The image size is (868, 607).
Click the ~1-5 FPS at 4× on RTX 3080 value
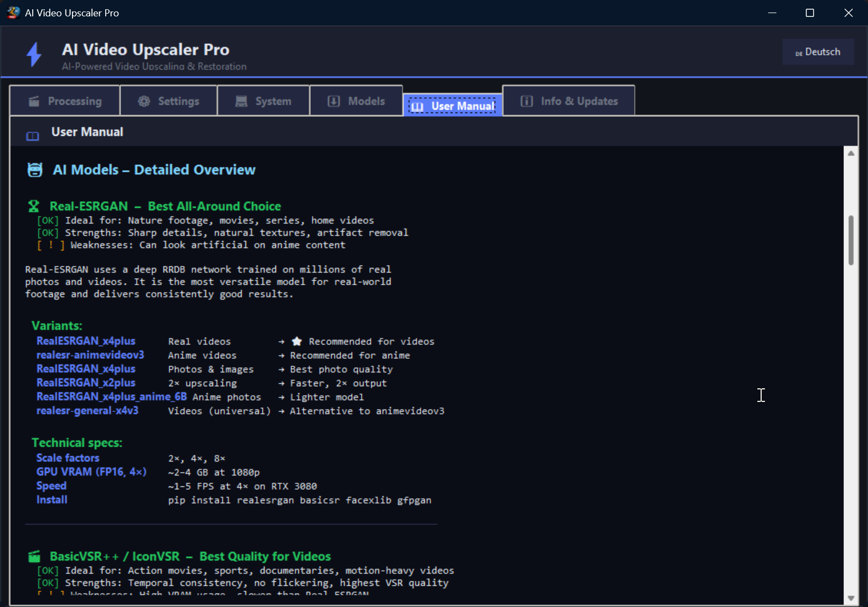[x=242, y=486]
